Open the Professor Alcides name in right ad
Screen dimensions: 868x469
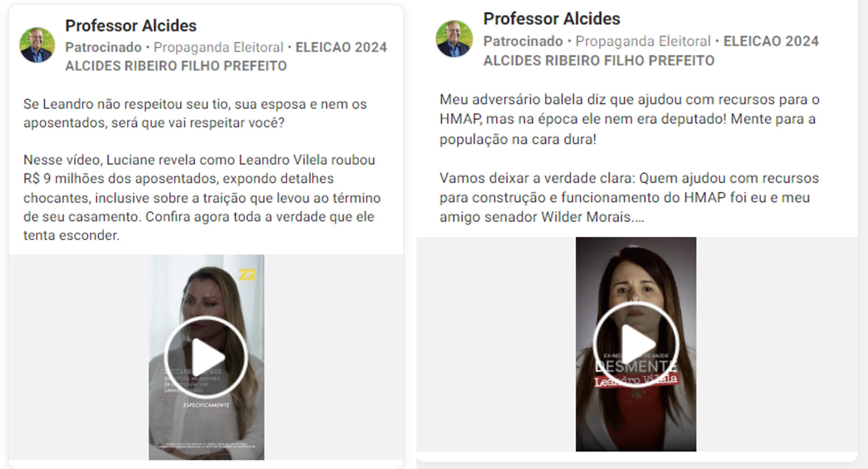point(552,19)
